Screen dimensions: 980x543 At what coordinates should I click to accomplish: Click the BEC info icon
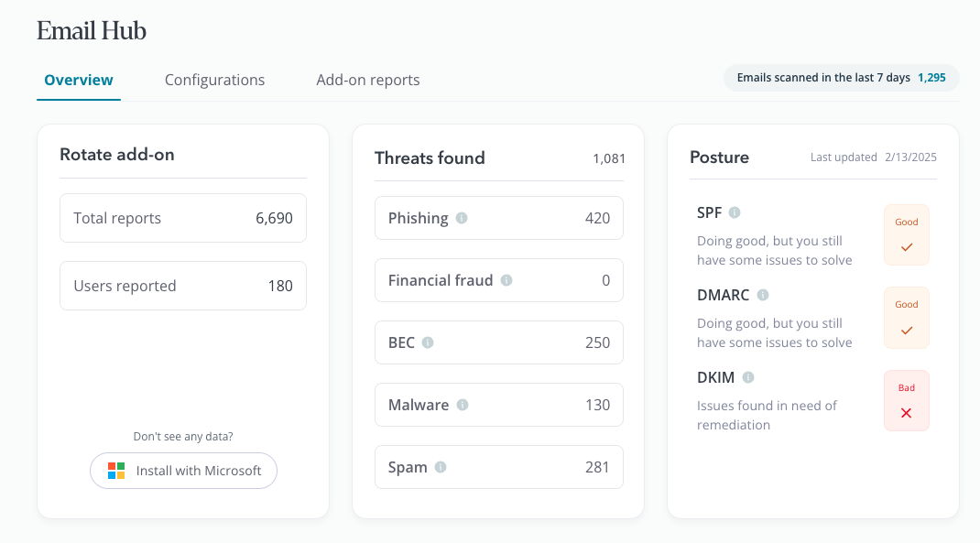tap(428, 342)
